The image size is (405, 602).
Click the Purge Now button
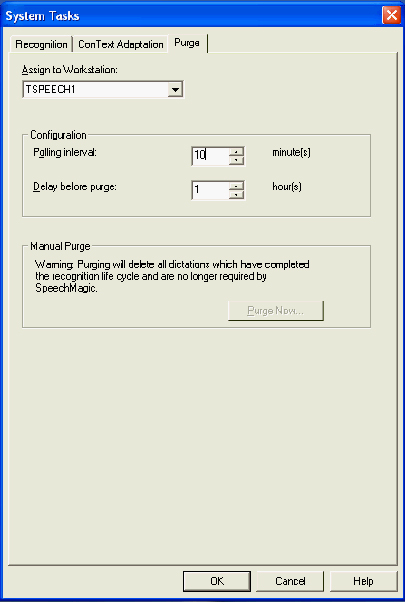tap(276, 311)
